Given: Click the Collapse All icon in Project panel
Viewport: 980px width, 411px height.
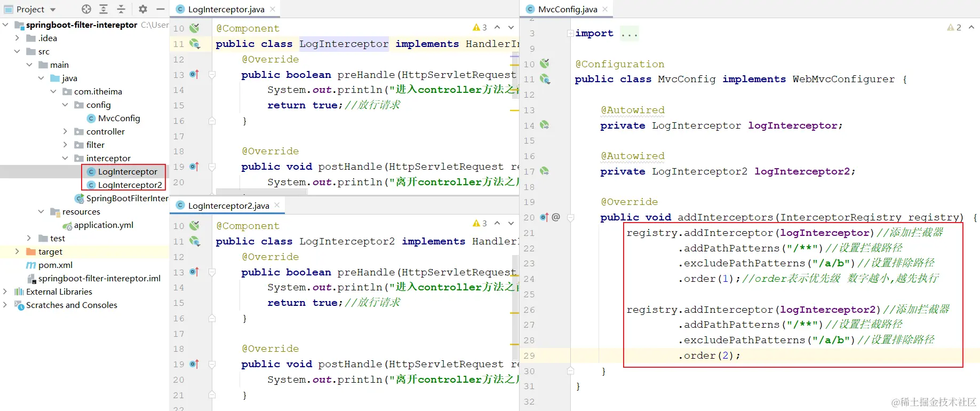Looking at the screenshot, I should tap(121, 9).
